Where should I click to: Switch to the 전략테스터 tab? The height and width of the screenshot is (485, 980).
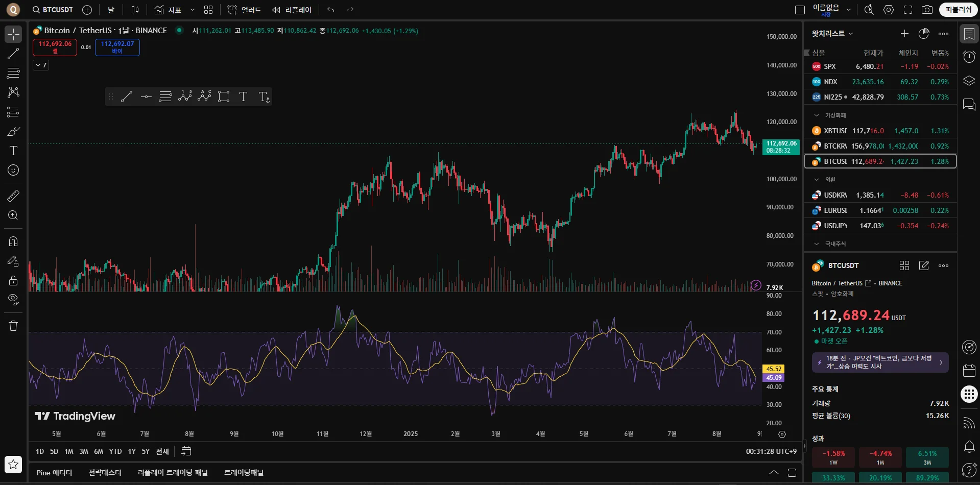[x=105, y=473]
